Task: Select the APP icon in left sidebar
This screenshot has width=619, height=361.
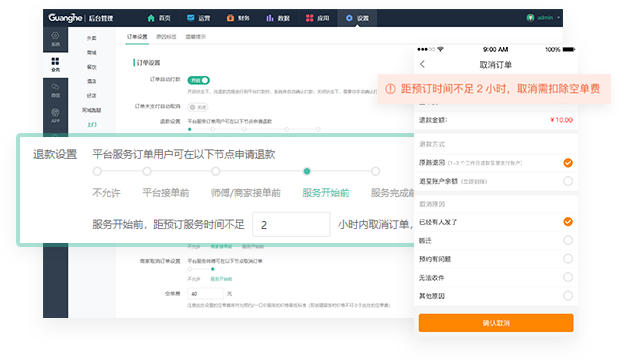Action: (55, 112)
